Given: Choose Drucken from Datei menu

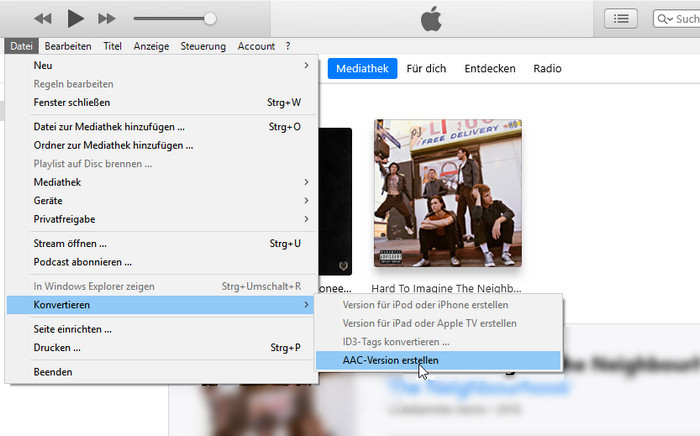Looking at the screenshot, I should tap(161, 348).
